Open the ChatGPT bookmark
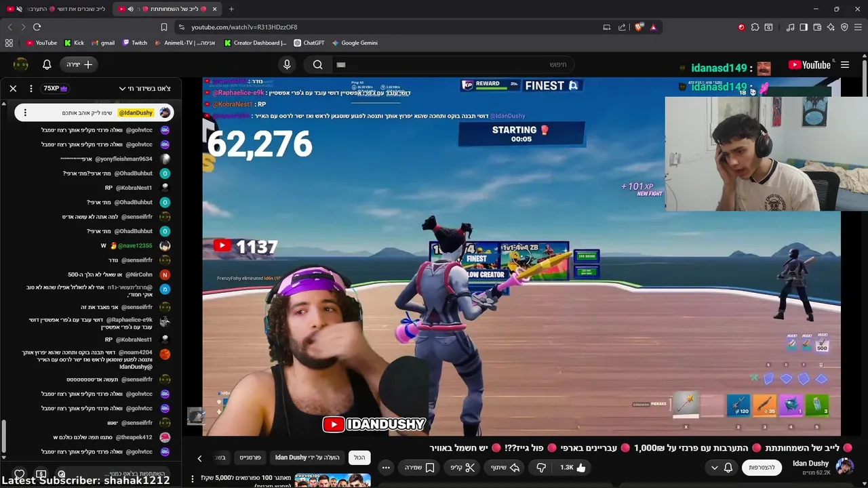868x488 pixels. [309, 43]
